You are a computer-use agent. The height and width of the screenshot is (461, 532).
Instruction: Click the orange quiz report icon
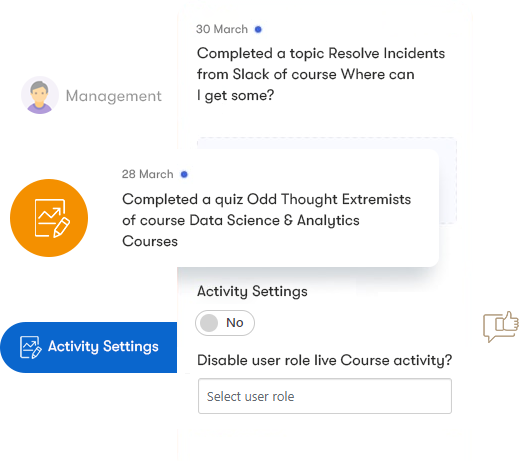(x=49, y=218)
